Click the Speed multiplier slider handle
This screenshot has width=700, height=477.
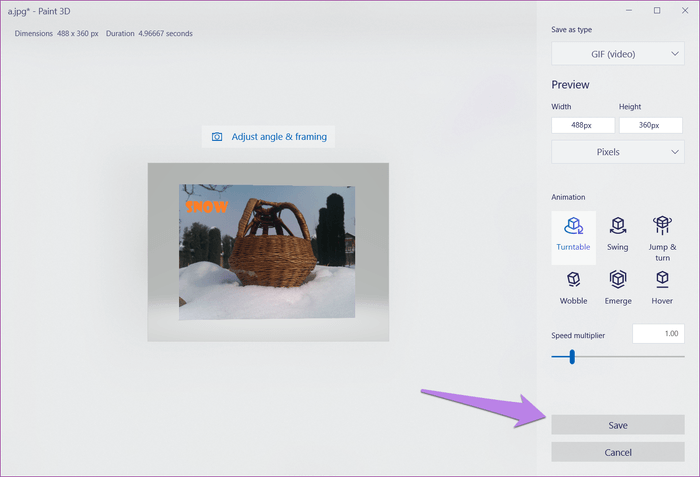tap(572, 357)
